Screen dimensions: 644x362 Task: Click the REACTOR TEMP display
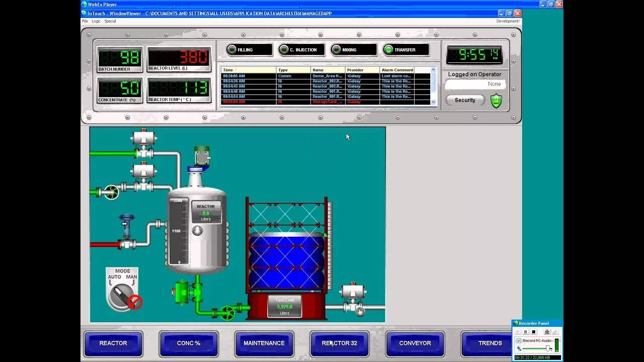coord(179,90)
